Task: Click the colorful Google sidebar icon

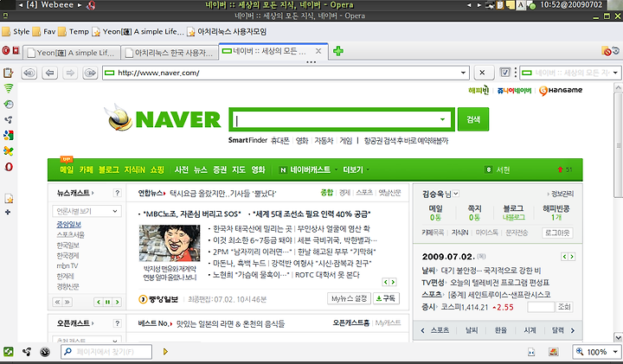Action: click(x=9, y=136)
